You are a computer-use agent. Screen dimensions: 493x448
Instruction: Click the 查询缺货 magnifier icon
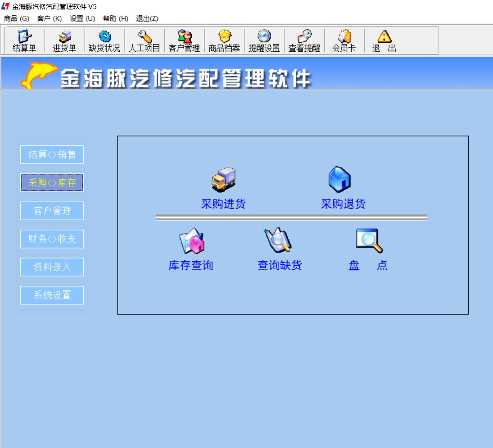[x=278, y=240]
